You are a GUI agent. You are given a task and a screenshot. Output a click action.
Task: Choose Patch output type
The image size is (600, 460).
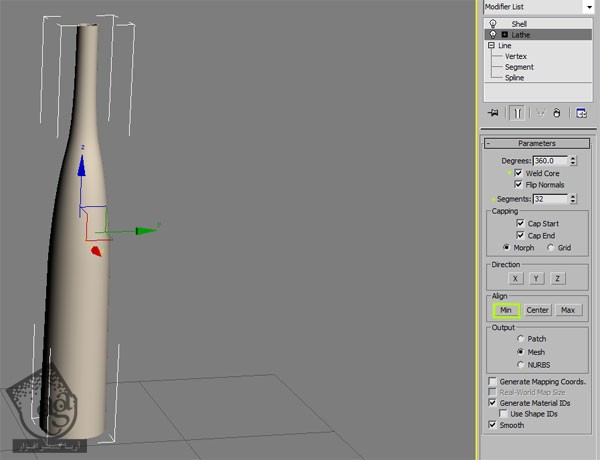520,339
